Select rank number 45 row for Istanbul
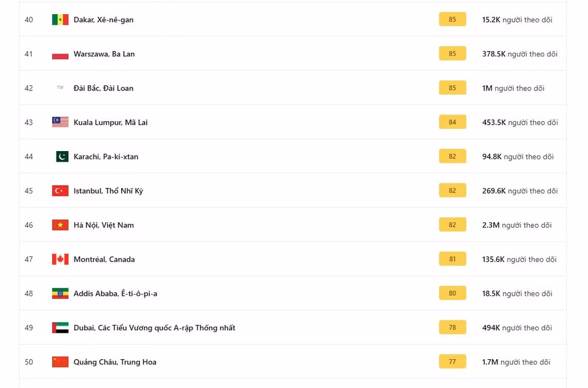 coord(292,190)
